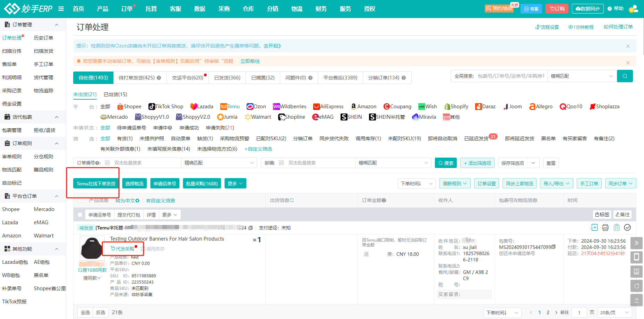Filter orders by Allegro platform
The image size is (644, 319).
(541, 107)
